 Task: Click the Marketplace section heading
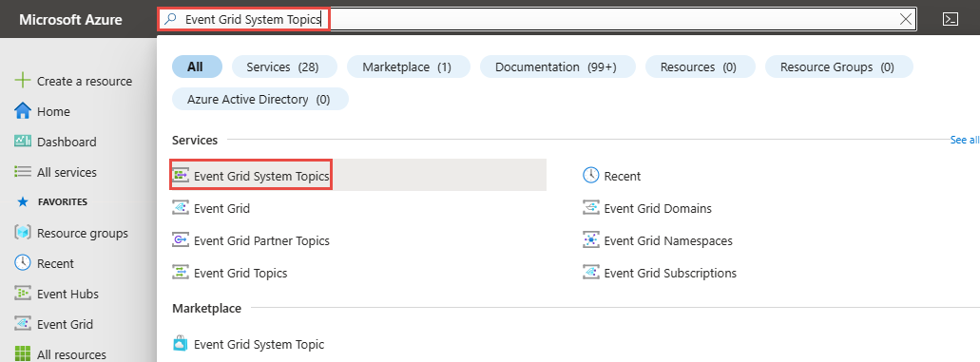tap(207, 308)
